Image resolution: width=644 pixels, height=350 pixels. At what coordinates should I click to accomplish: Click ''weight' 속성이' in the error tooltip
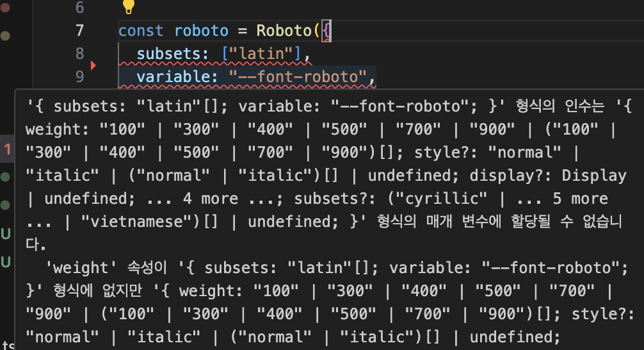[x=106, y=268]
